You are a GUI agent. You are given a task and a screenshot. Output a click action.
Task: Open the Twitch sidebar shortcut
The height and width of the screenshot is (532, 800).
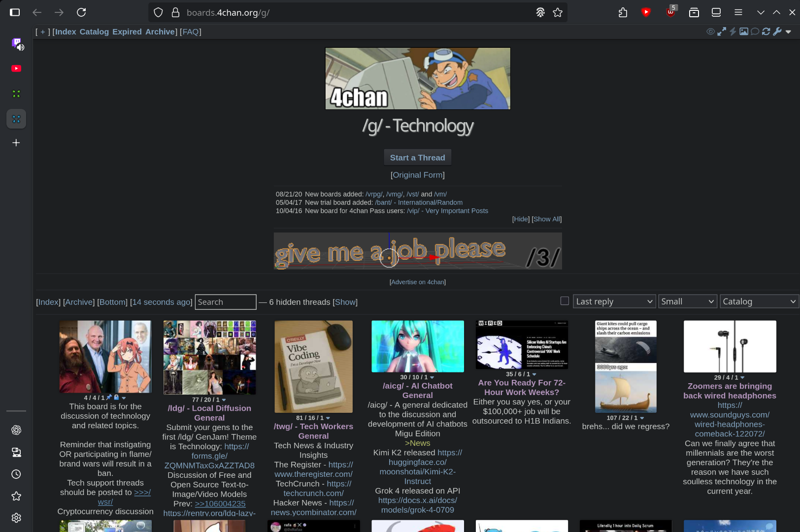click(16, 43)
